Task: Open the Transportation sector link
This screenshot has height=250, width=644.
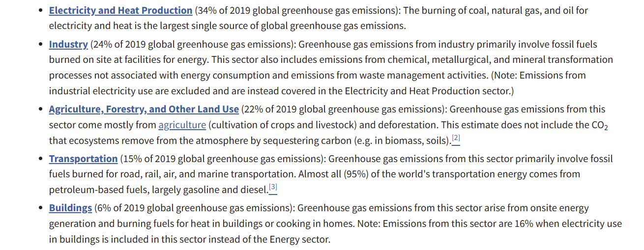Action: [83, 159]
